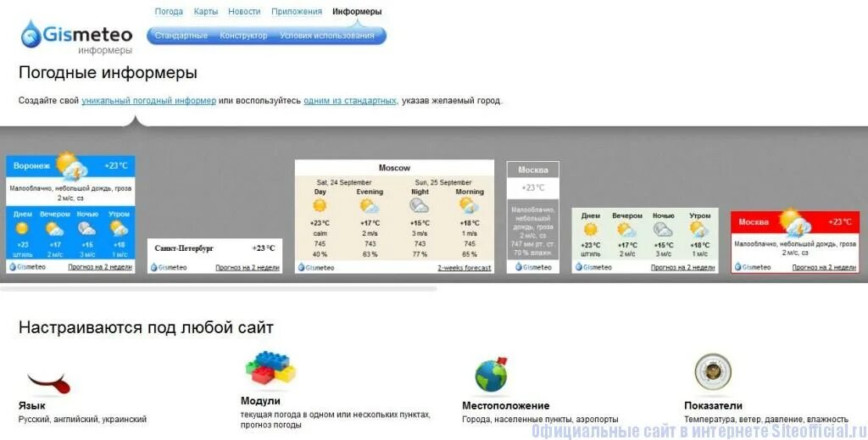The height and width of the screenshot is (440, 868).
Task: Open the 2-weeks forecast link
Action: pos(465,268)
